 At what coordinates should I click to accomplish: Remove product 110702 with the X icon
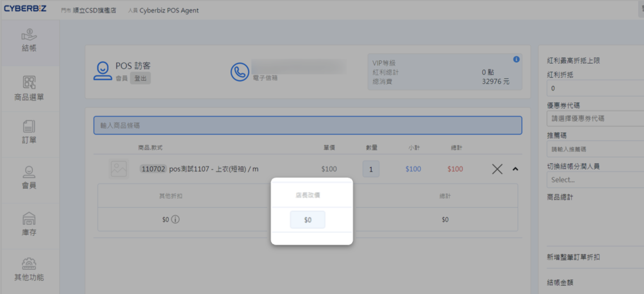497,169
